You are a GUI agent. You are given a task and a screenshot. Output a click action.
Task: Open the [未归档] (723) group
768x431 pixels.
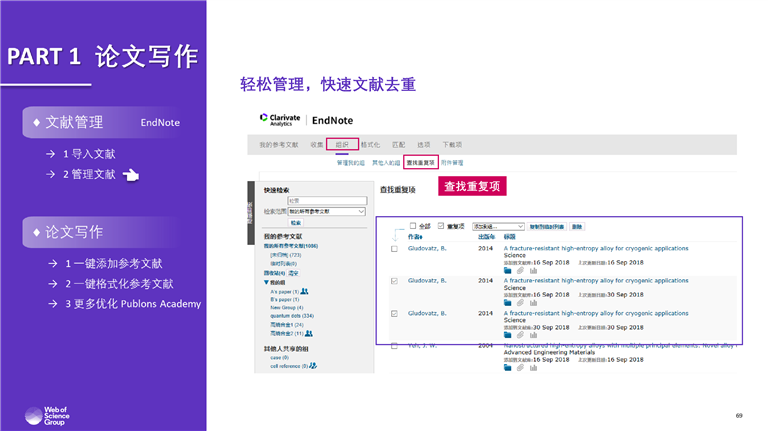point(286,255)
